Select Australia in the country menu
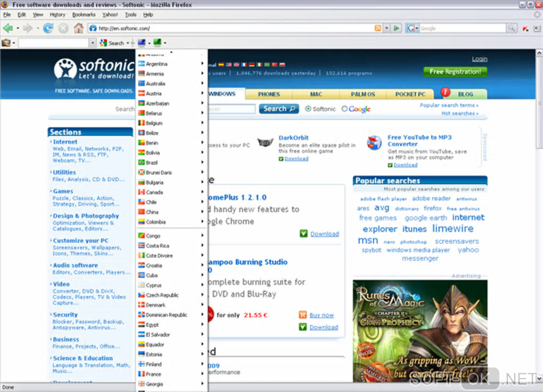The image size is (543, 392). point(172,84)
